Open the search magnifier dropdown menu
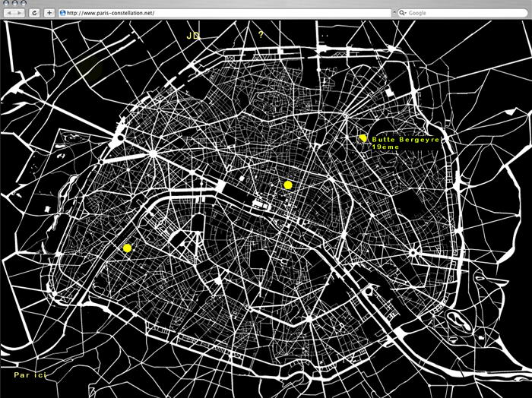 click(403, 13)
